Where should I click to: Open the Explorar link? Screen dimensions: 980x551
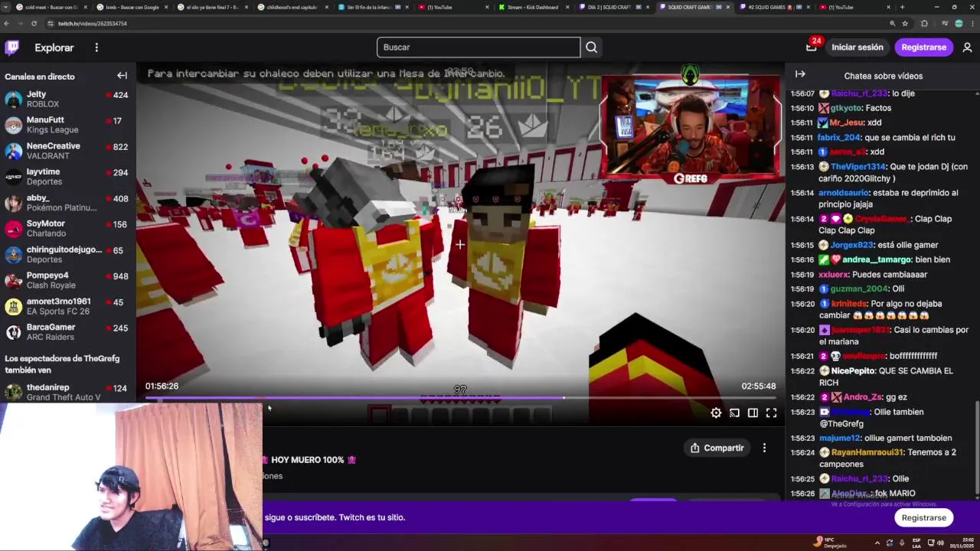coord(54,47)
